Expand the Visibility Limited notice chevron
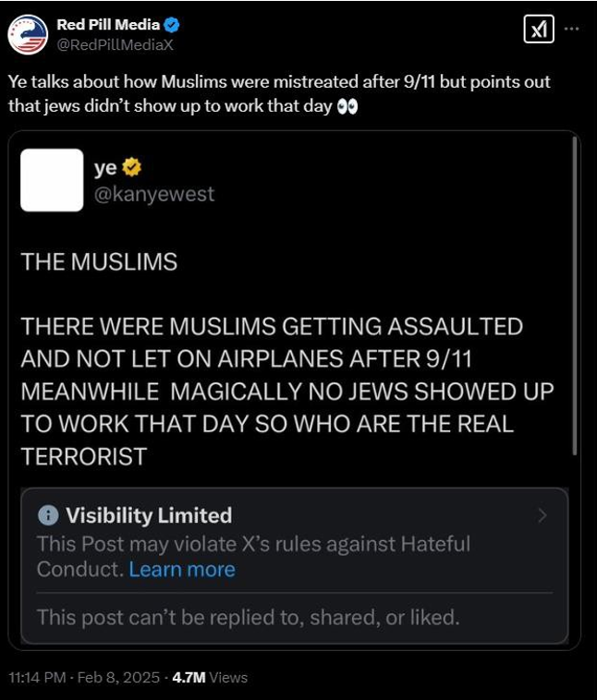The image size is (597, 700). (x=542, y=515)
